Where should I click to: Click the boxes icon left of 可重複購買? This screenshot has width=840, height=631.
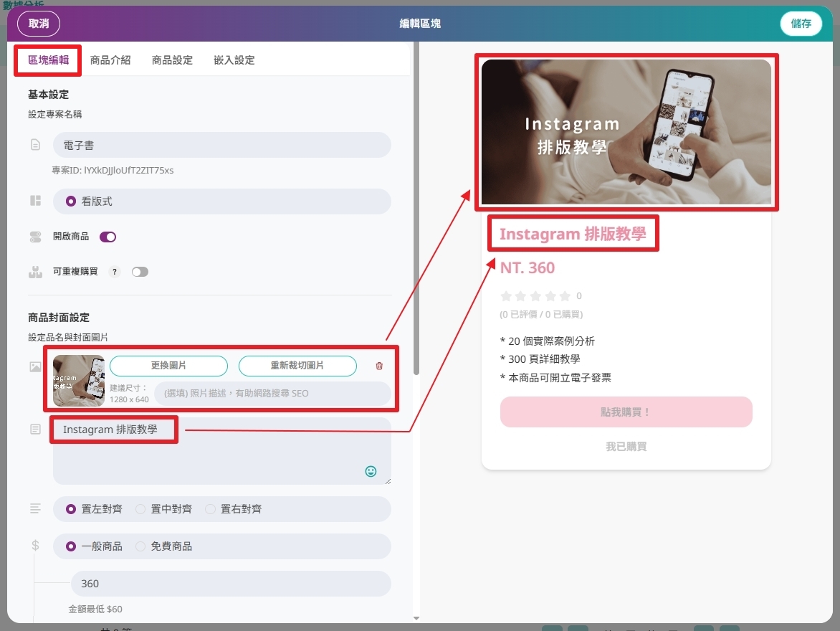(x=35, y=272)
